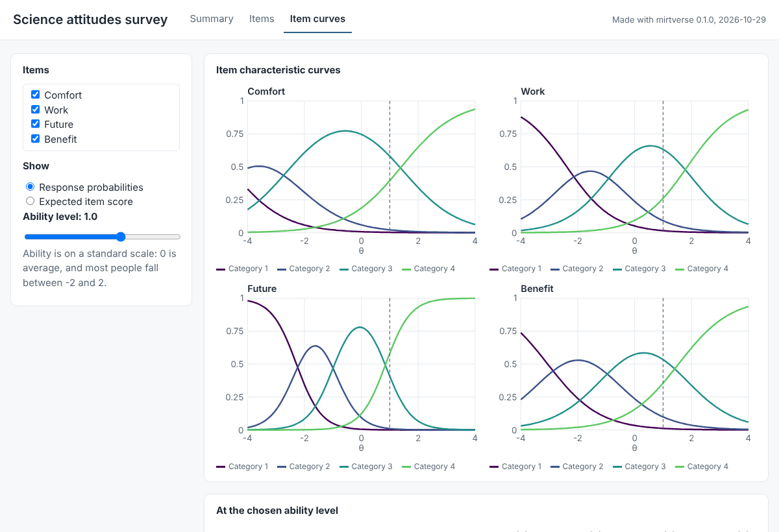Toggle Category 2 legend in Benefit chart
Image resolution: width=779 pixels, height=532 pixels.
pos(577,466)
